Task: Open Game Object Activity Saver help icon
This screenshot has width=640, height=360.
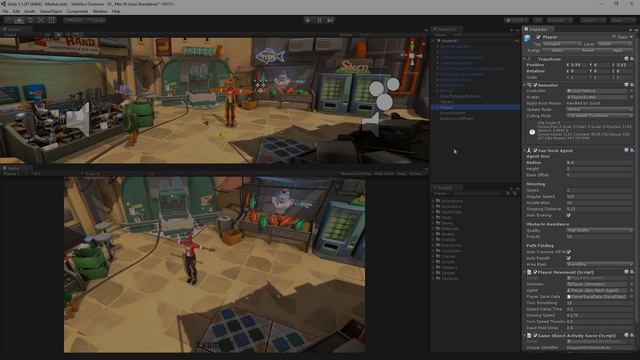Action: tap(626, 336)
